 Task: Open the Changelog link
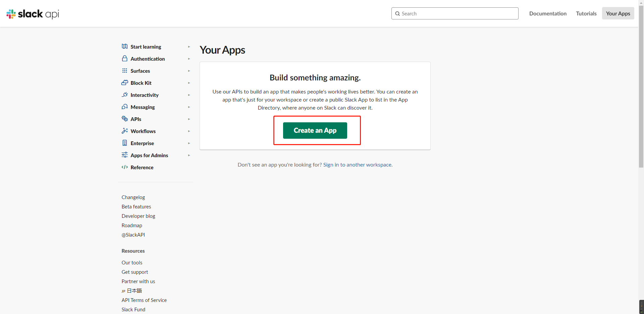(x=133, y=197)
